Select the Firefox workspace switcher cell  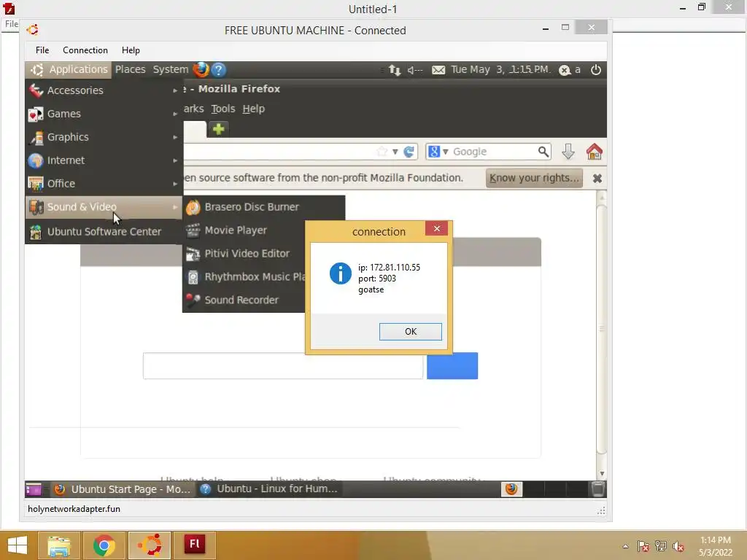pos(511,489)
